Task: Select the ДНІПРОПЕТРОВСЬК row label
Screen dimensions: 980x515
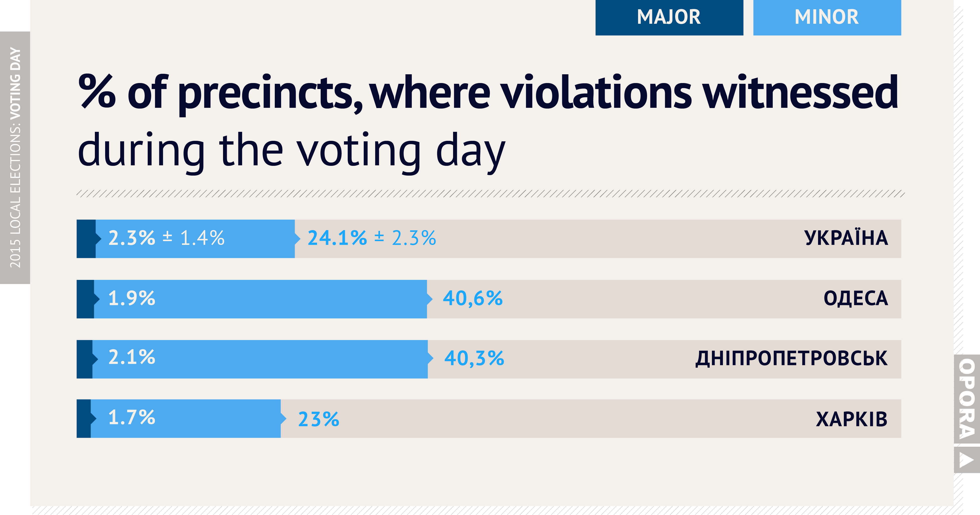Action: (x=791, y=359)
